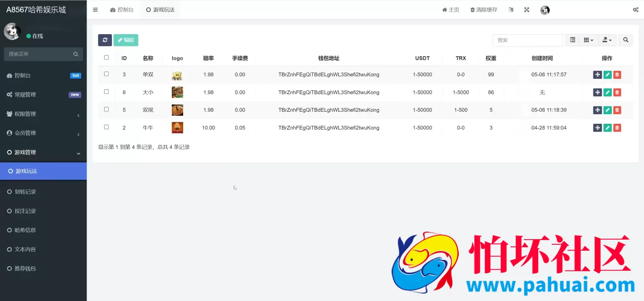Expand the 权限管理 sidebar menu
This screenshot has width=644, height=301.
43,114
